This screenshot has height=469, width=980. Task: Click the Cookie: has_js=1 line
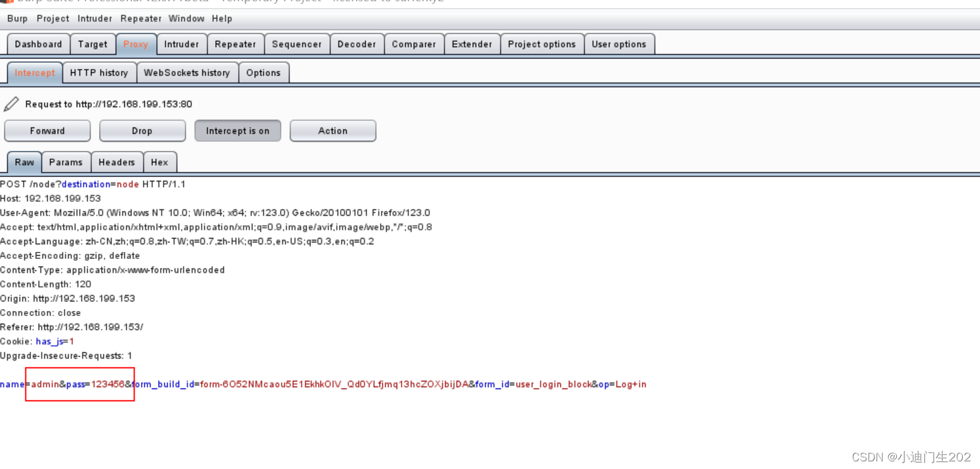coord(37,341)
